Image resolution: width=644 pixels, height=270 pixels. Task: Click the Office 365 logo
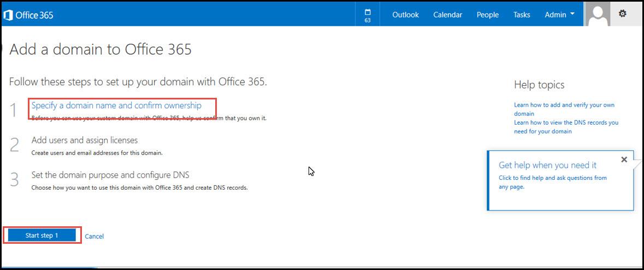tap(28, 15)
